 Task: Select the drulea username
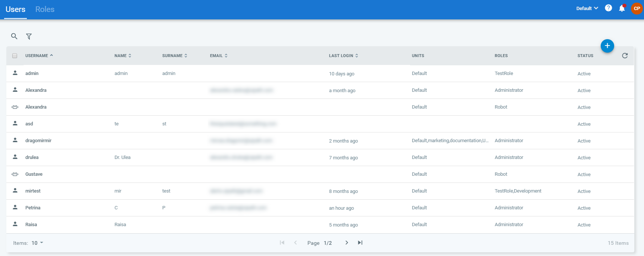click(x=32, y=157)
